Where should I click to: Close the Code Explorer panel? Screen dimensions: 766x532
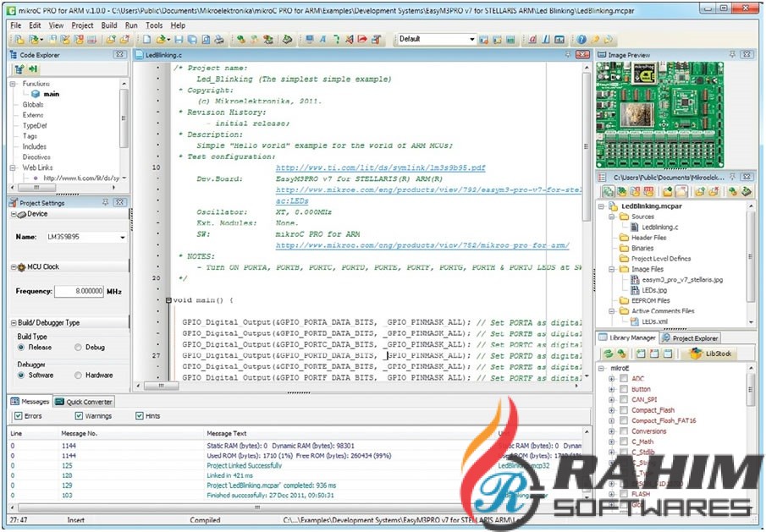(118, 55)
